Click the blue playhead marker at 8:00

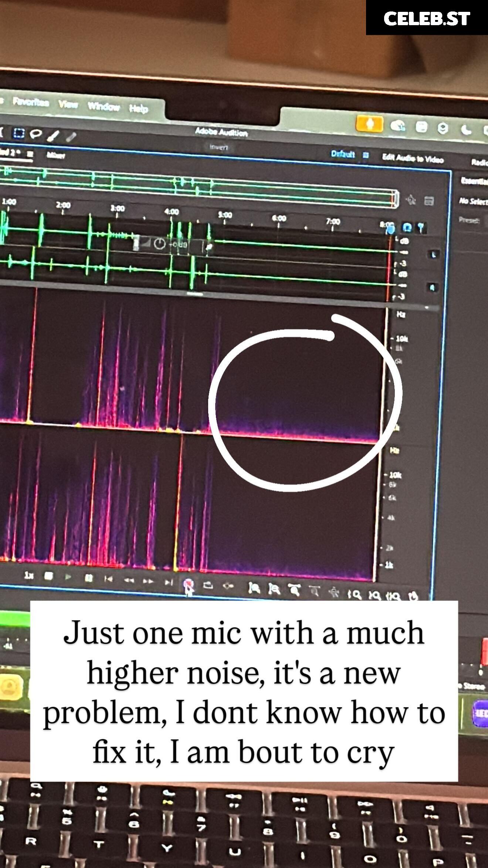pyautogui.click(x=391, y=230)
